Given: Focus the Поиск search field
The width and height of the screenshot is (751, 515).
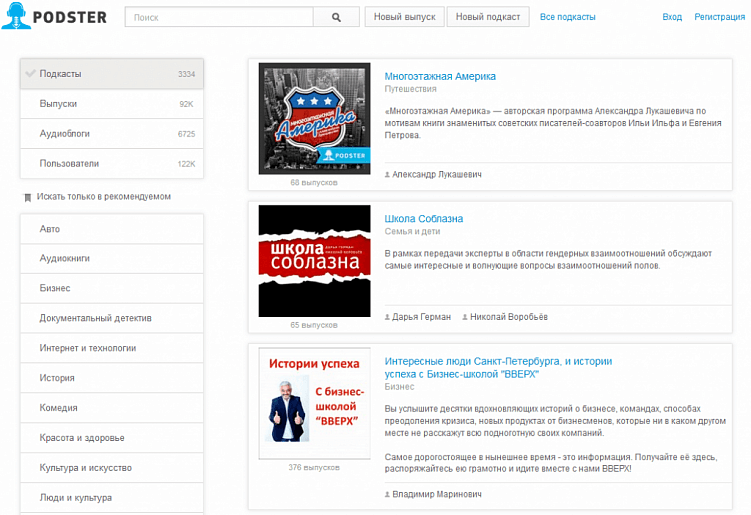Looking at the screenshot, I should 219,17.
